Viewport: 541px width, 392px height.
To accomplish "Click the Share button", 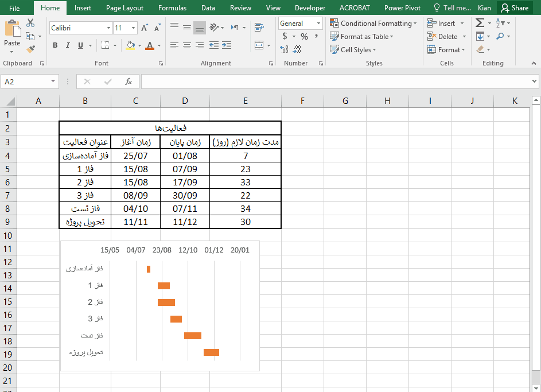I will [514, 8].
